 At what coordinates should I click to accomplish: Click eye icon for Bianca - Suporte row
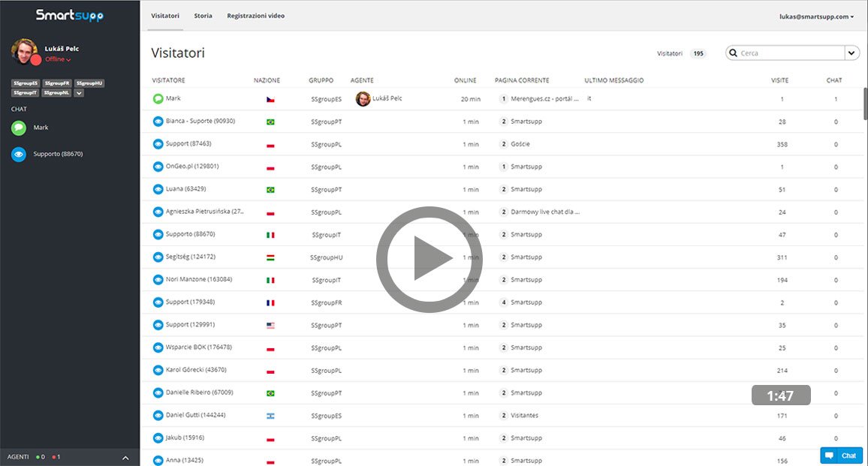coord(158,122)
